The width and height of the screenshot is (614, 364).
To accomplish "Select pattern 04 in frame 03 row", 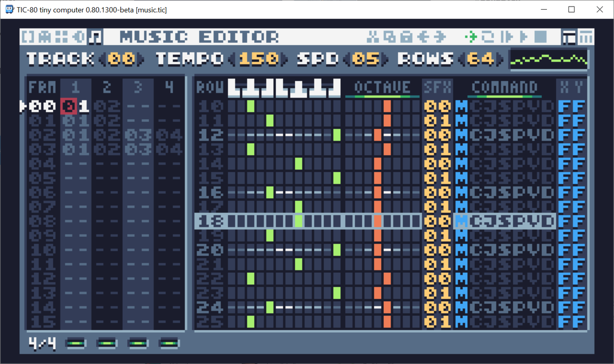I will (169, 149).
